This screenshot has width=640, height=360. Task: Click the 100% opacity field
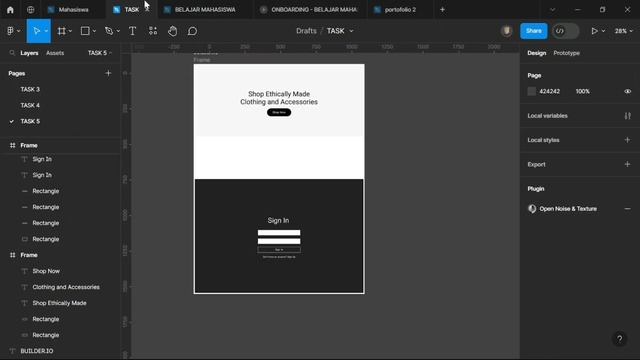582,91
